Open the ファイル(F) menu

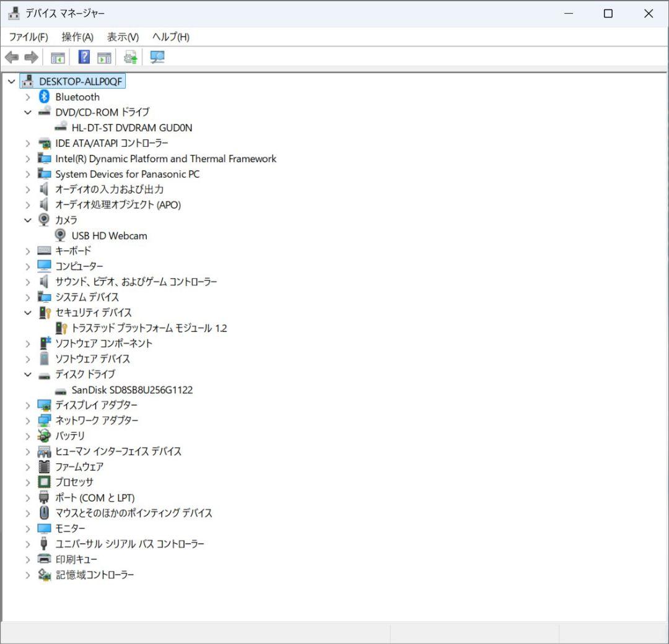click(28, 37)
